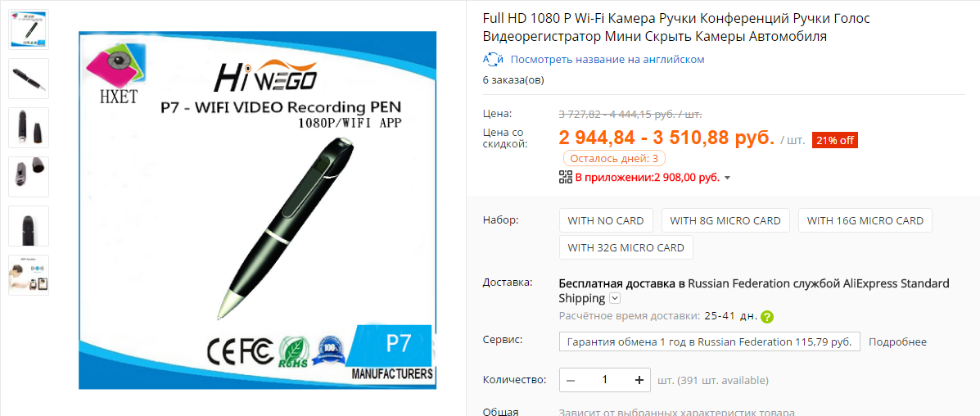Click Посмотреть название на английском link
This screenshot has width=980, height=416.
point(607,60)
